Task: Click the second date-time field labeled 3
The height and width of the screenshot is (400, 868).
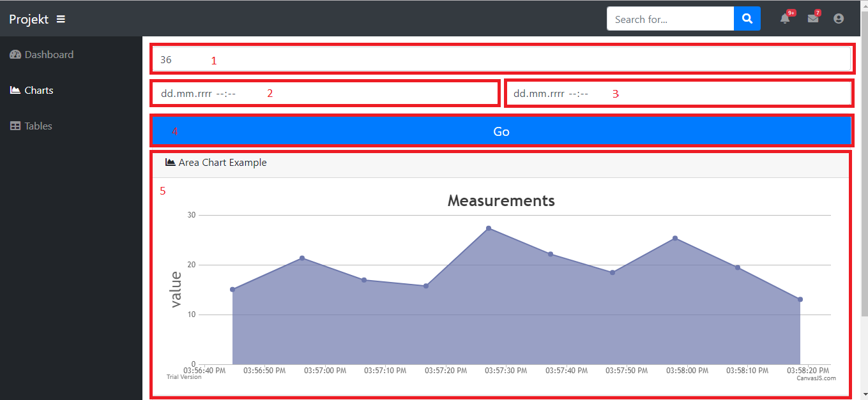Action: pos(678,94)
